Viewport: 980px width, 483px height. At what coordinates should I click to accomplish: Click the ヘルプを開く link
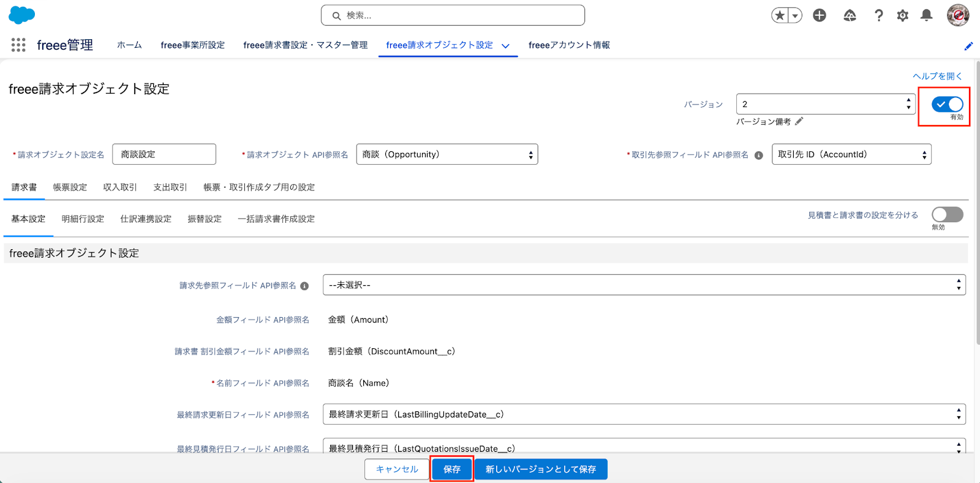[937, 76]
